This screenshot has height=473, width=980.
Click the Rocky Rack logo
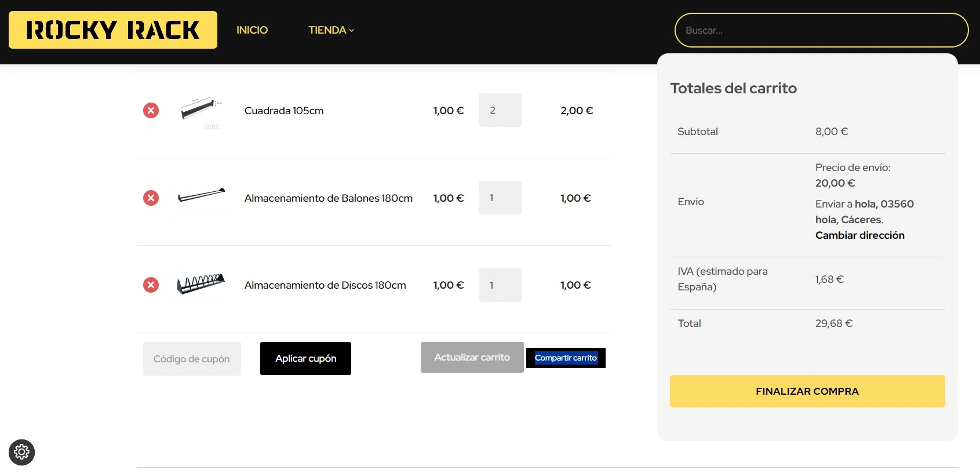[113, 30]
